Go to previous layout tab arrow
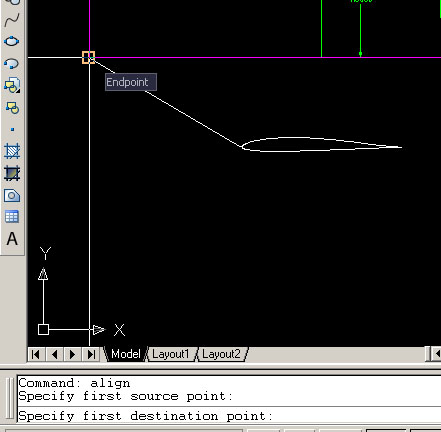This screenshot has width=441, height=432. click(x=54, y=354)
